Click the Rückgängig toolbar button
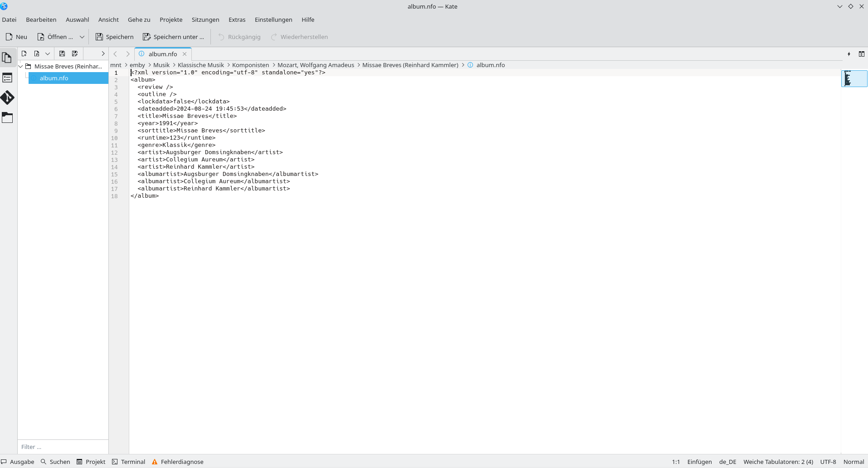Viewport: 868px width, 468px height. (x=239, y=37)
